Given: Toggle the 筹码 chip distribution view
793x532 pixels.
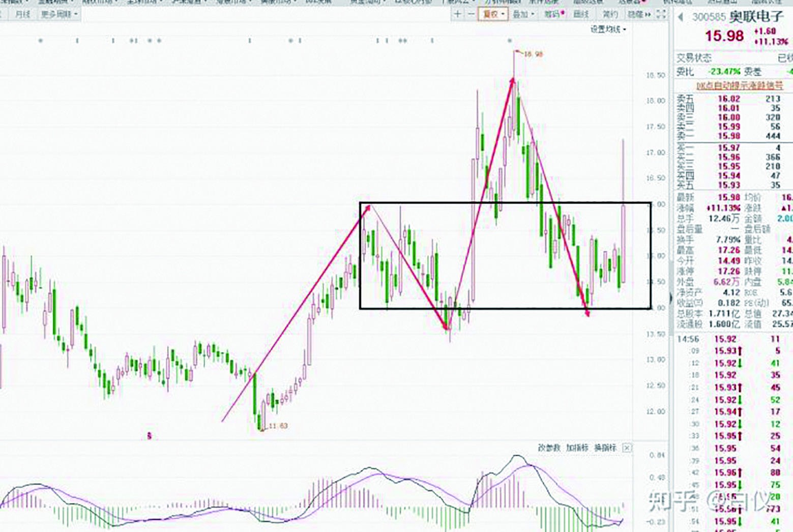Looking at the screenshot, I should coord(554,14).
